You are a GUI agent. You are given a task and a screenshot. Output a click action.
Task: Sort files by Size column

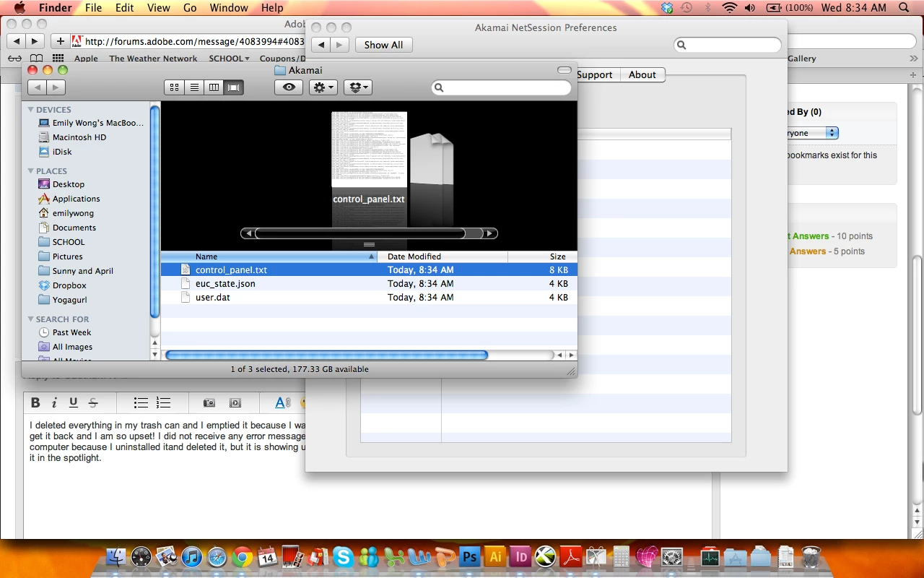(542, 256)
